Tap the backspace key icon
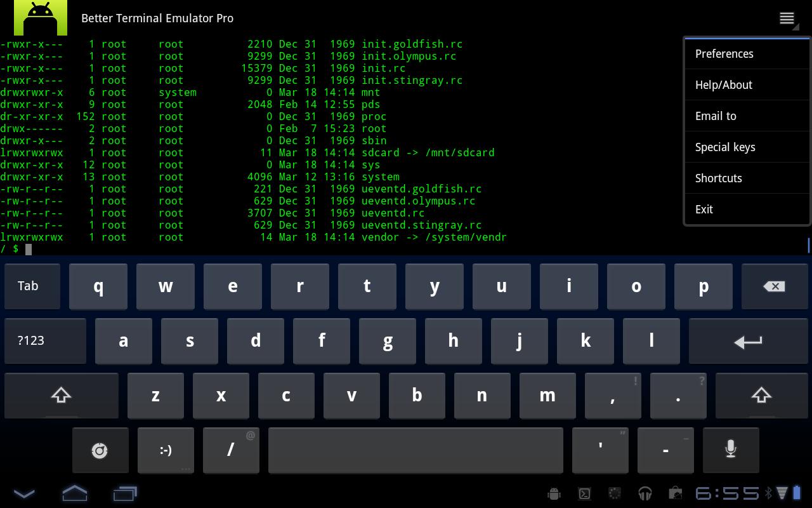812x508 pixels. 774,286
